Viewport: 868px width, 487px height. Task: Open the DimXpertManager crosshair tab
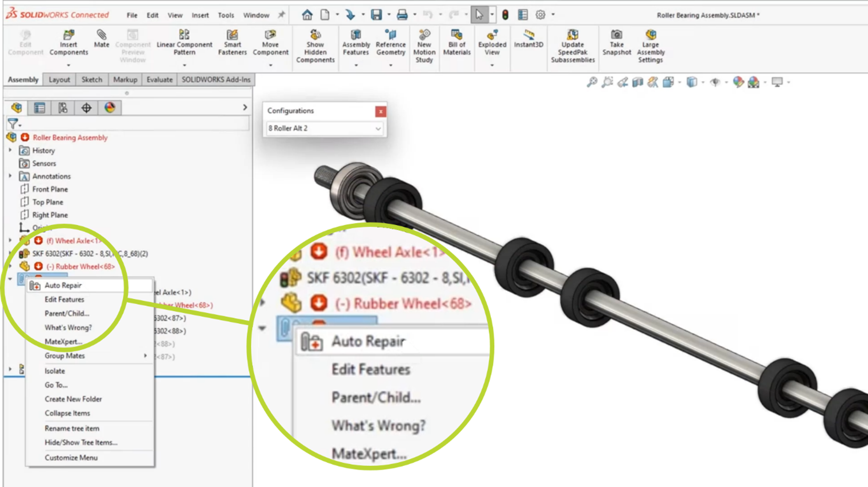86,108
